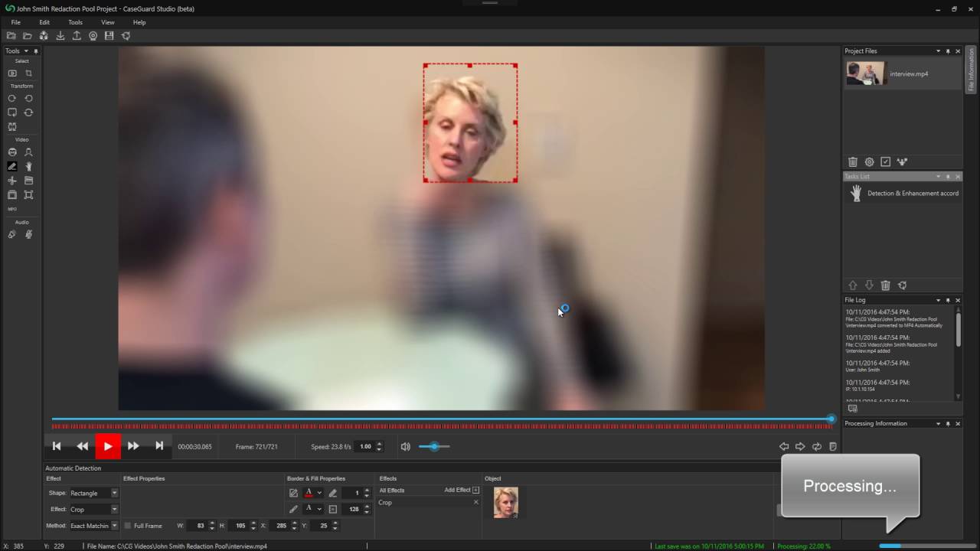
Task: Select the interview.mp4 thumbnail in Project Files
Action: (x=865, y=73)
